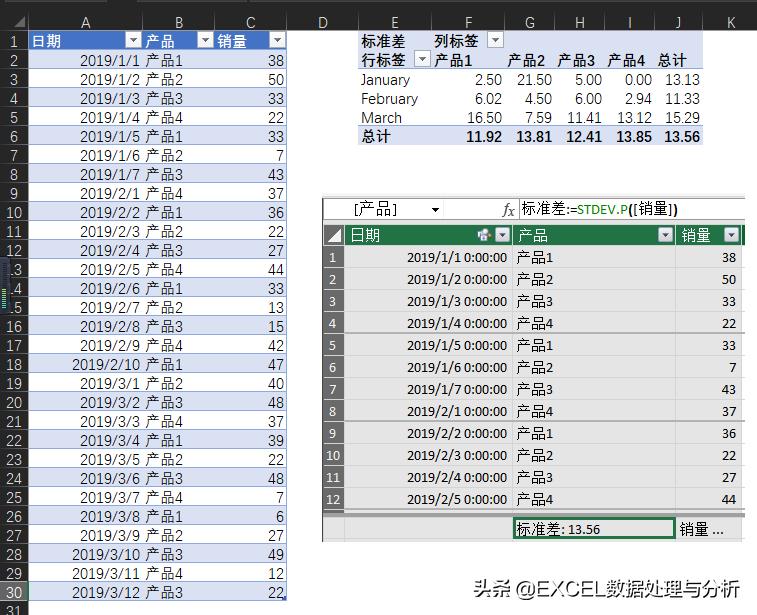Select the 标准差: 13.56 measure cell
The image size is (757, 615).
594,529
